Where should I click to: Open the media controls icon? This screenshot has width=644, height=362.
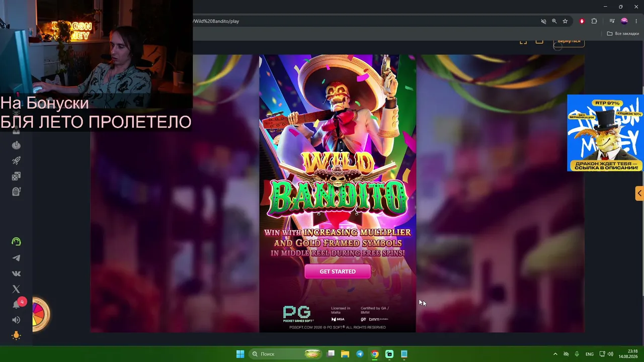pyautogui.click(x=612, y=21)
